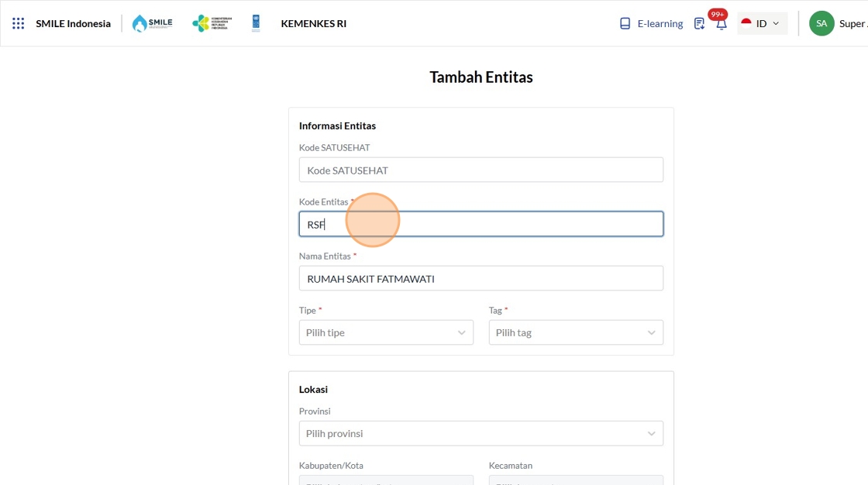Open the E-learning link
The height and width of the screenshot is (485, 868).
(x=660, y=23)
